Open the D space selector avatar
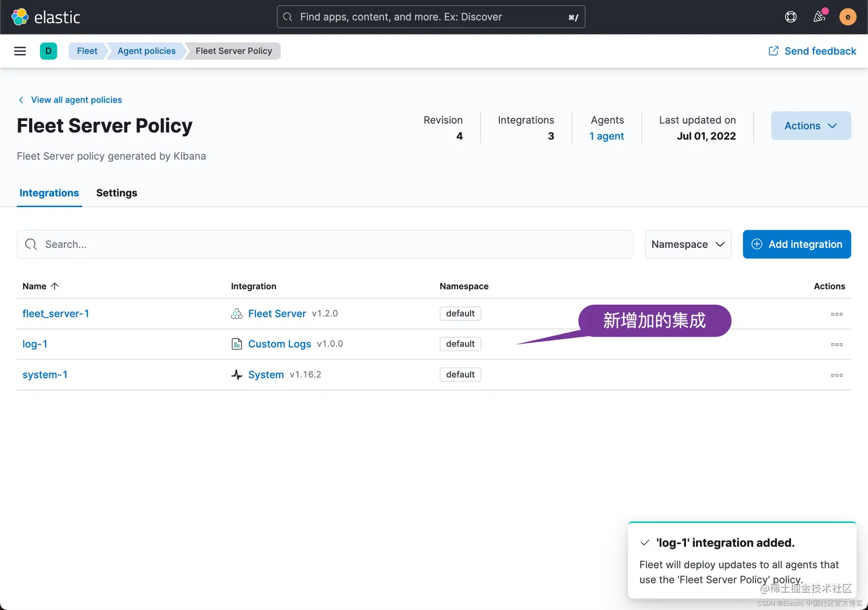This screenshot has height=610, width=868. pyautogui.click(x=48, y=51)
